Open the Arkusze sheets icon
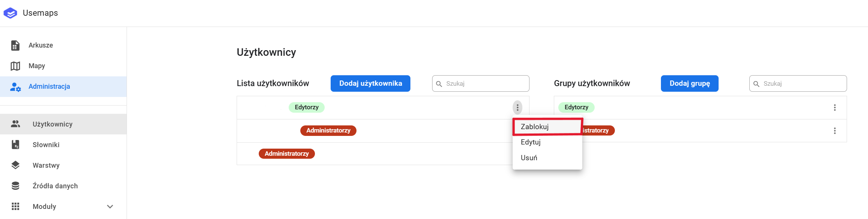Image resolution: width=868 pixels, height=219 pixels. pos(15,45)
